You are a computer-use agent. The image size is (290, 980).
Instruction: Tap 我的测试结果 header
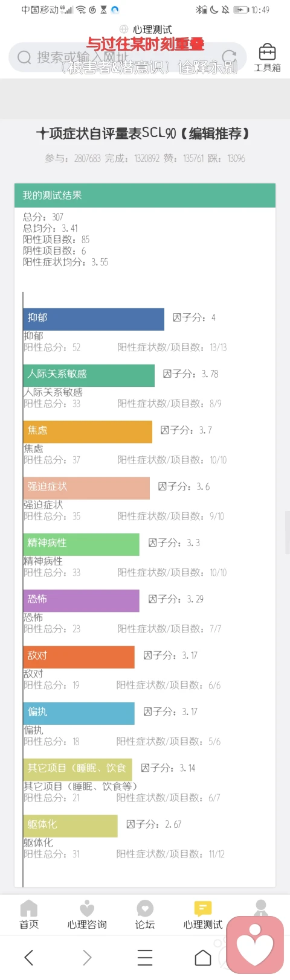(x=145, y=196)
